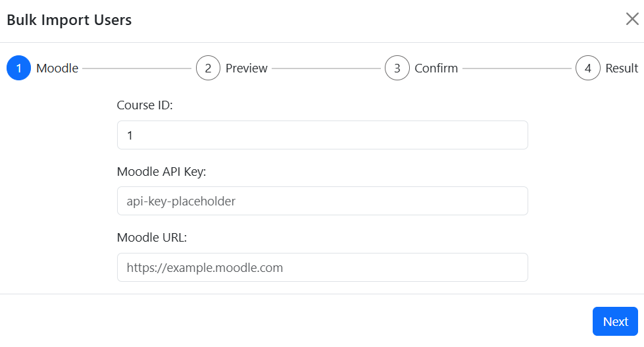The height and width of the screenshot is (347, 644).
Task: Click the connector line between Preview and Confirm
Action: pos(326,68)
